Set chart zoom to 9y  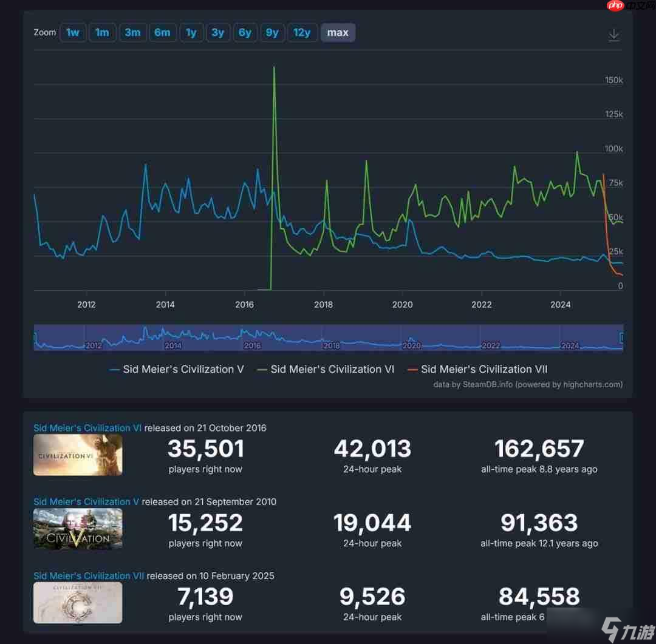point(272,33)
